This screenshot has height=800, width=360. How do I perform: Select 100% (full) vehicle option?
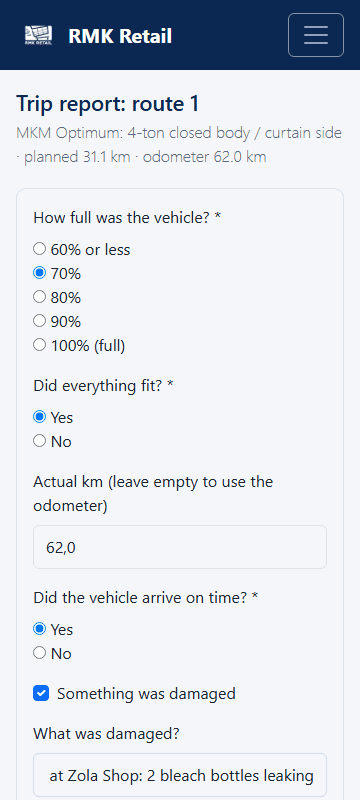tap(39, 345)
